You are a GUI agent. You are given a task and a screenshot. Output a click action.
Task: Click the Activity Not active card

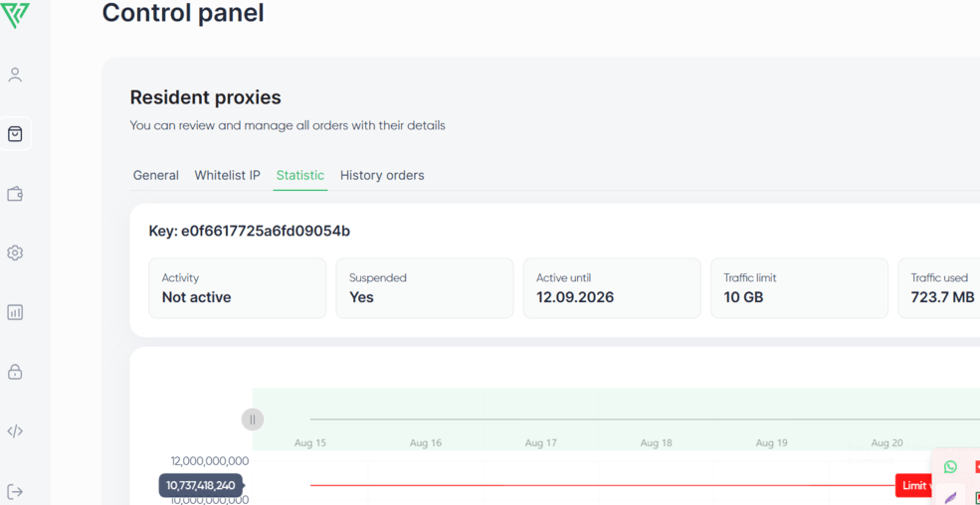point(238,288)
